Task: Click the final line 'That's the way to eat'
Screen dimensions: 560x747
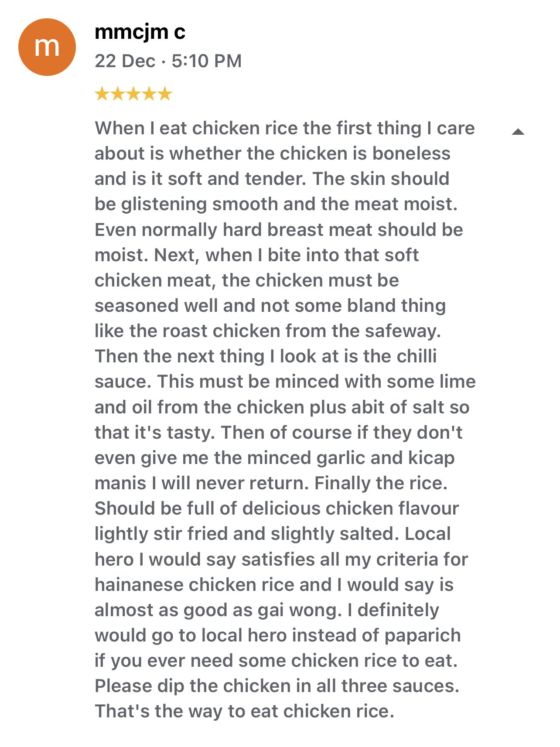Action: (x=244, y=711)
